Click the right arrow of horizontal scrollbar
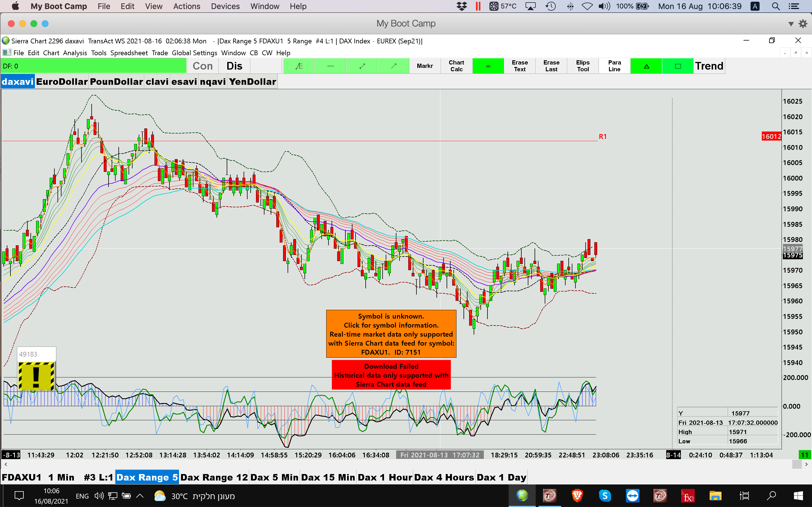Viewport: 812px width, 507px height. (806, 464)
